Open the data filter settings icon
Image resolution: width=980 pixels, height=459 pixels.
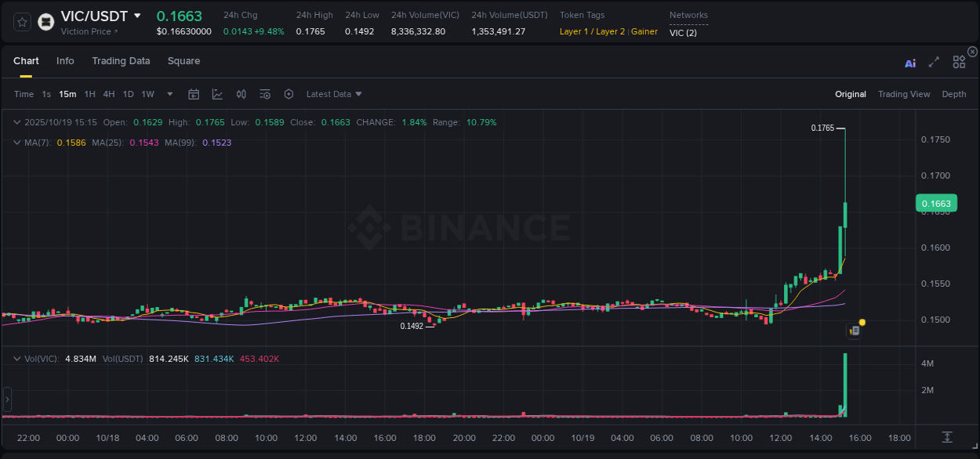(x=265, y=94)
